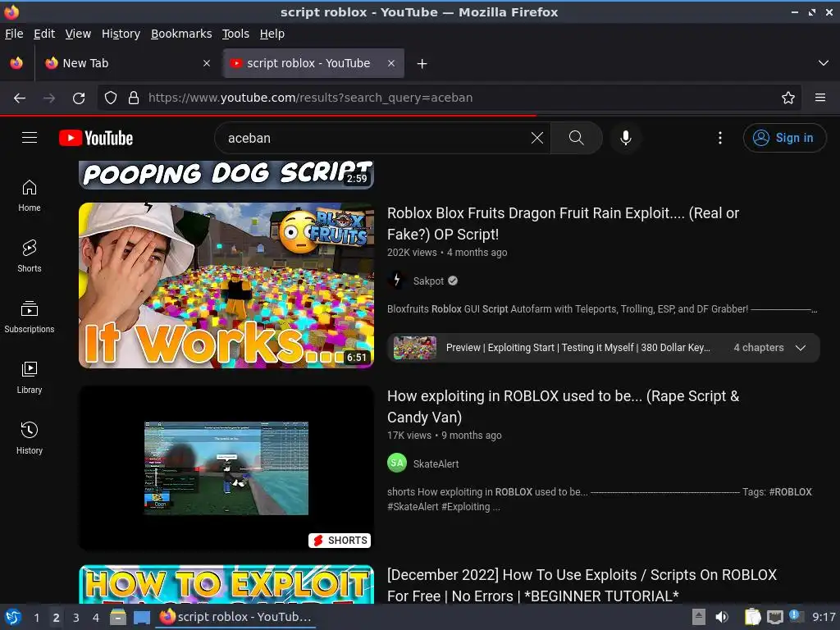The height and width of the screenshot is (630, 840).
Task: Click the Preview chapters row text
Action: [x=578, y=348]
